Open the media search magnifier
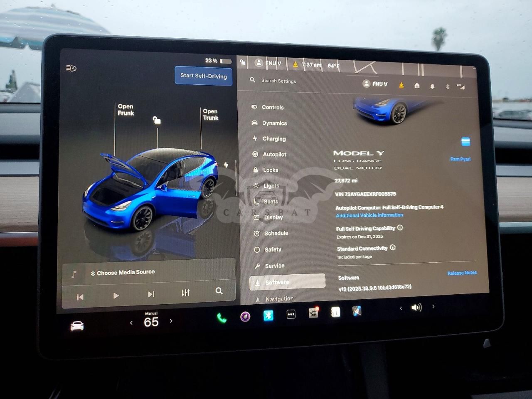The height and width of the screenshot is (399, 532). tap(219, 291)
